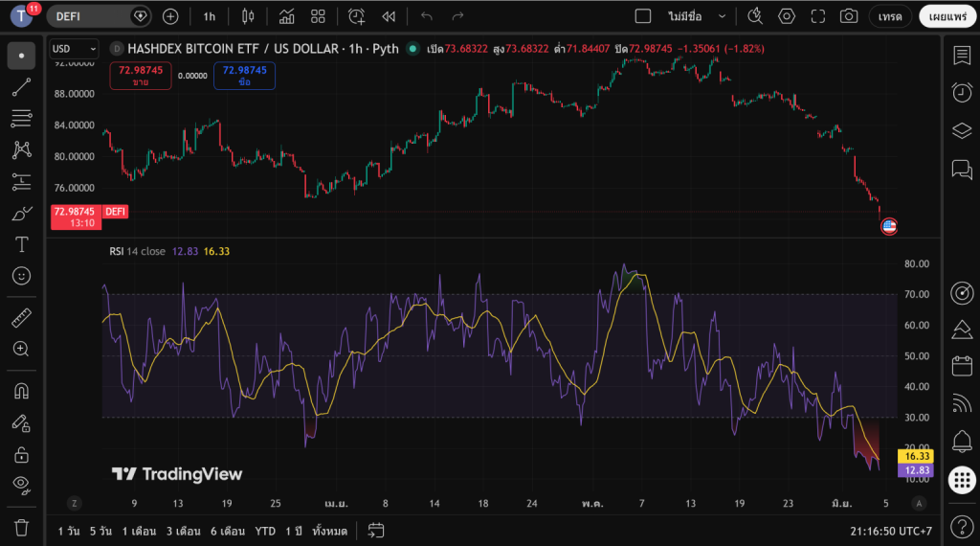980x546 pixels.
Task: Toggle stay-in-drawing-mode pencil lock
Action: click(x=21, y=423)
